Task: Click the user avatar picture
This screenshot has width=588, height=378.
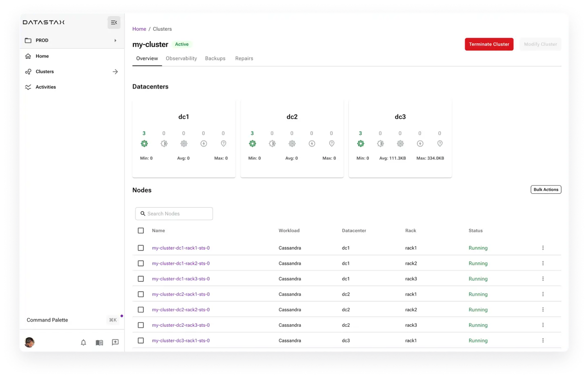Action: [x=30, y=342]
